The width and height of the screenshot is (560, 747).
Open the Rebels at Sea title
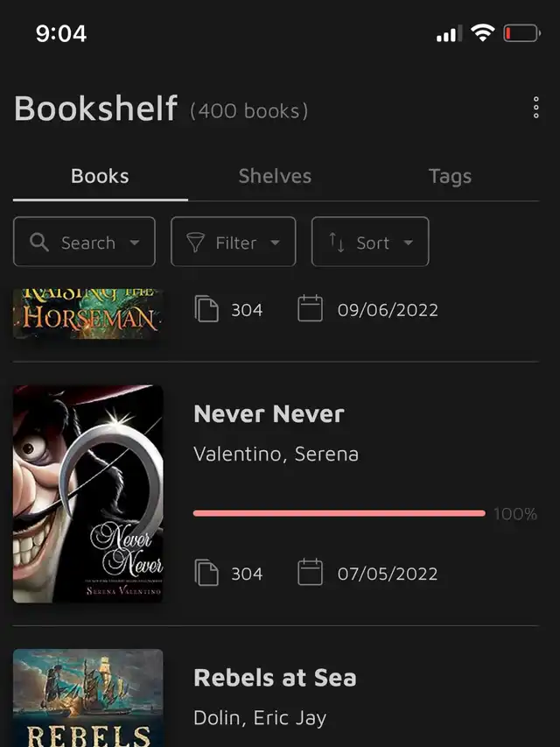[275, 678]
